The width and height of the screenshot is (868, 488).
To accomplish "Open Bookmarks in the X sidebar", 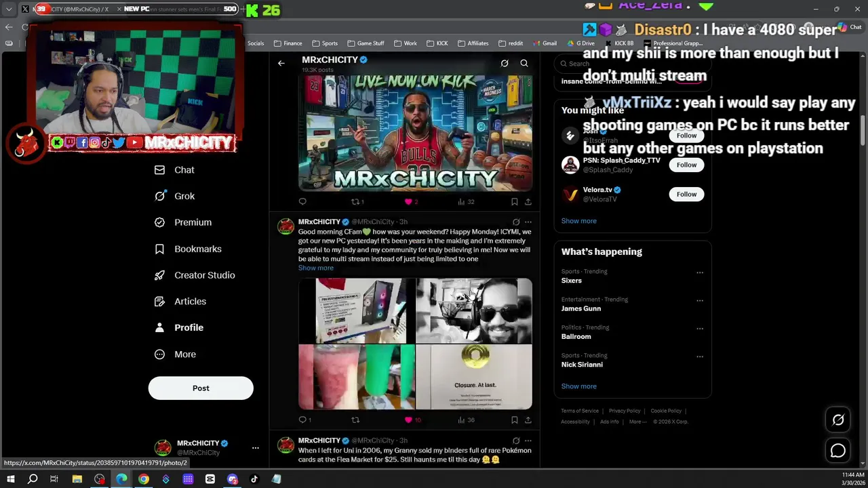I will 188,249.
